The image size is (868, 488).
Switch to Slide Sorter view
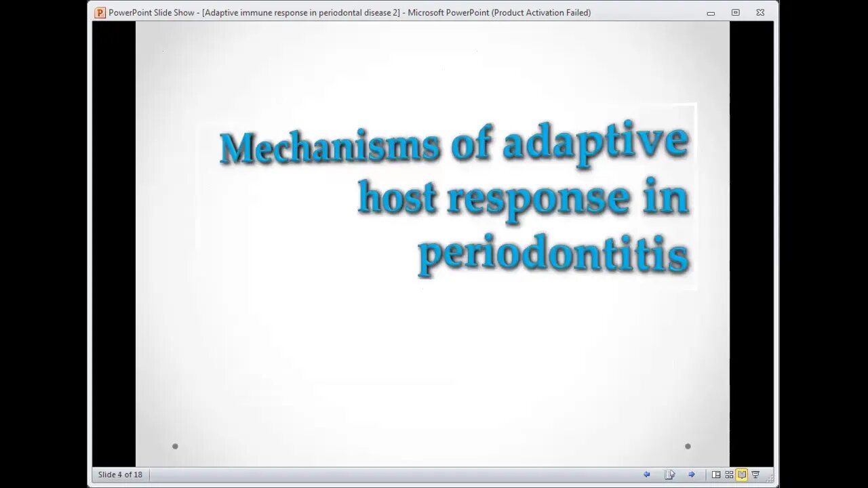(729, 474)
